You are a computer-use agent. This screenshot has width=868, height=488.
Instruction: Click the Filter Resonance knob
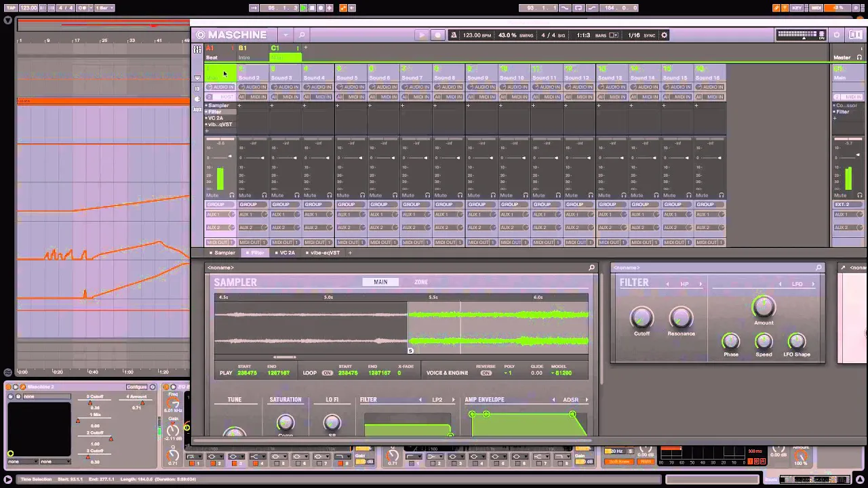681,317
